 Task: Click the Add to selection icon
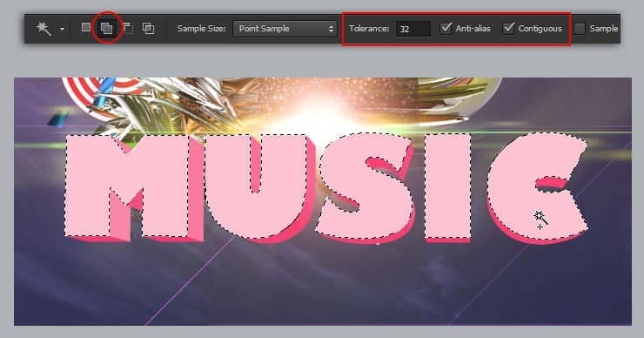(x=107, y=29)
